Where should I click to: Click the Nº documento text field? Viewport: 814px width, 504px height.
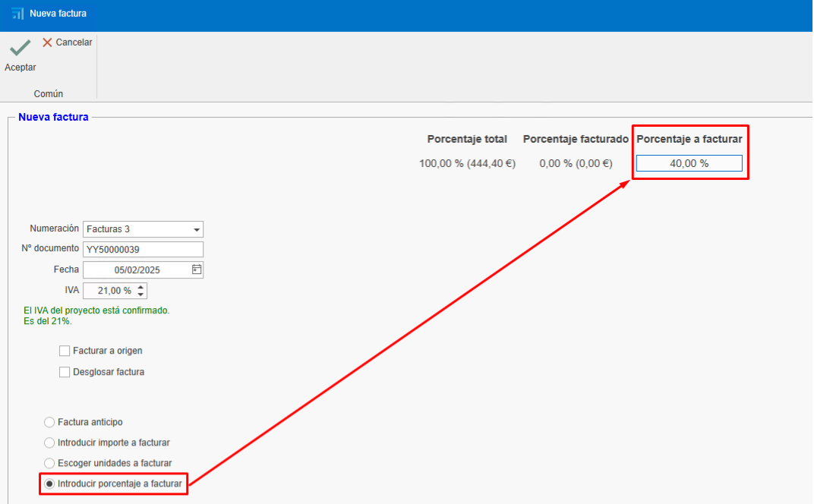(x=143, y=249)
